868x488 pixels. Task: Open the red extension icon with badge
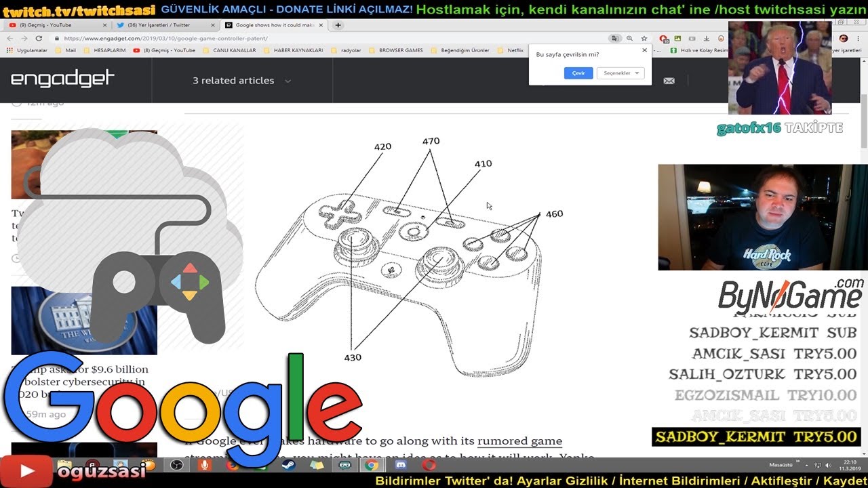tap(664, 39)
